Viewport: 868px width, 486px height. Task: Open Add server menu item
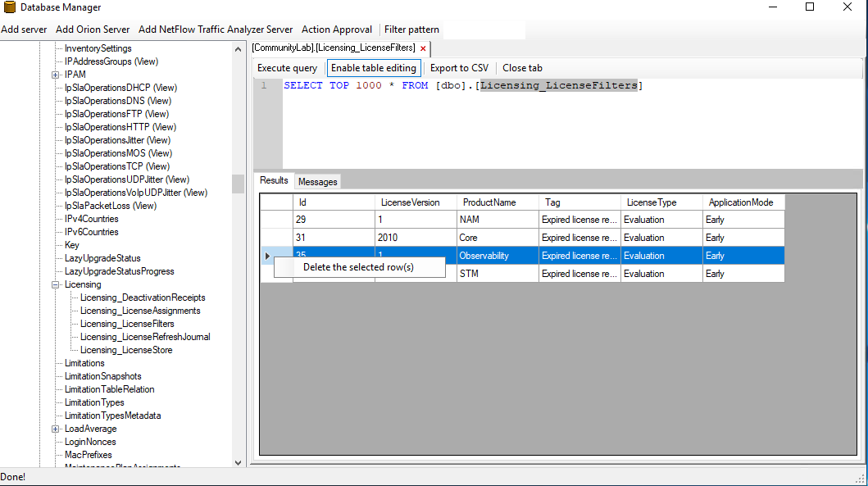[24, 30]
